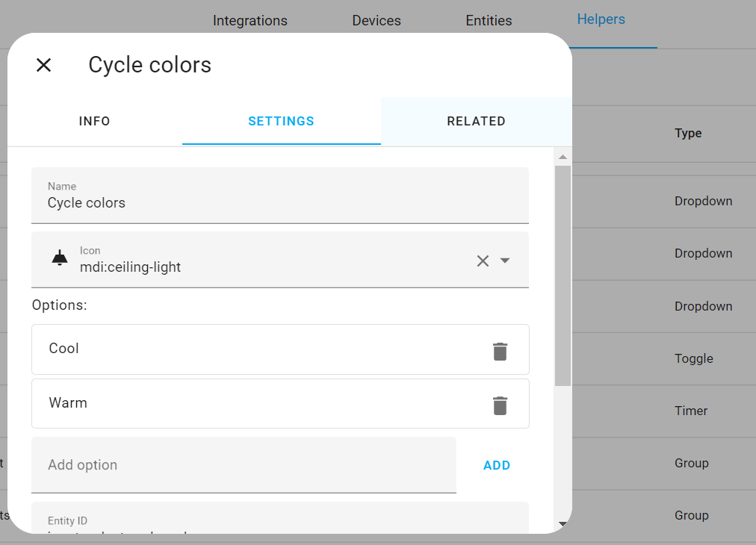The image size is (756, 545).
Task: Click the ADD button for new option
Action: (x=496, y=464)
